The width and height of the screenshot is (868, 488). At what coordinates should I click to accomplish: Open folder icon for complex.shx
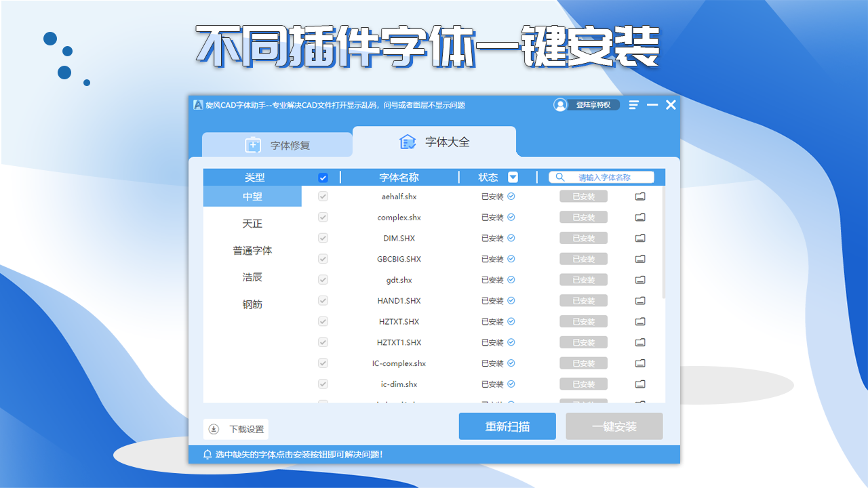click(x=640, y=218)
